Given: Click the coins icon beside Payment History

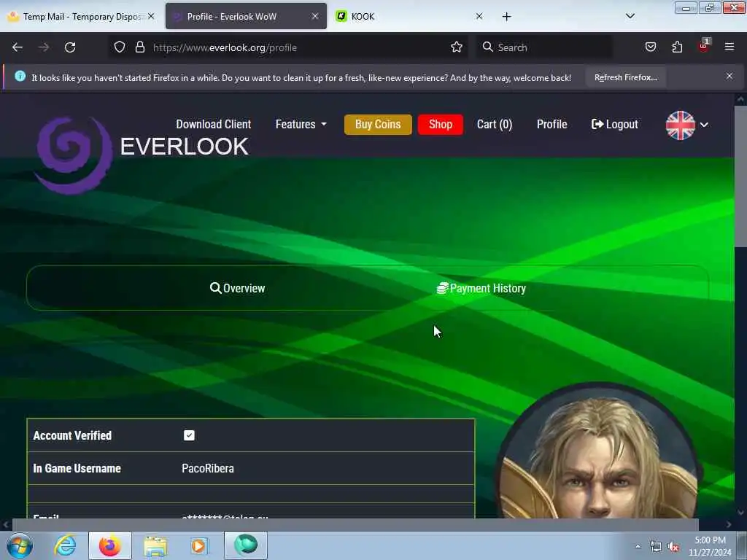Looking at the screenshot, I should [x=443, y=288].
